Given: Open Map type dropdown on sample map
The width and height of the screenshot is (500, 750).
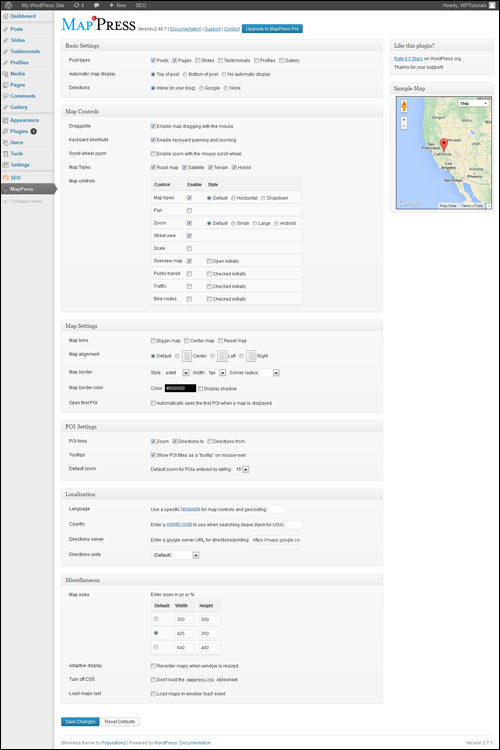Looking at the screenshot, I should [474, 103].
